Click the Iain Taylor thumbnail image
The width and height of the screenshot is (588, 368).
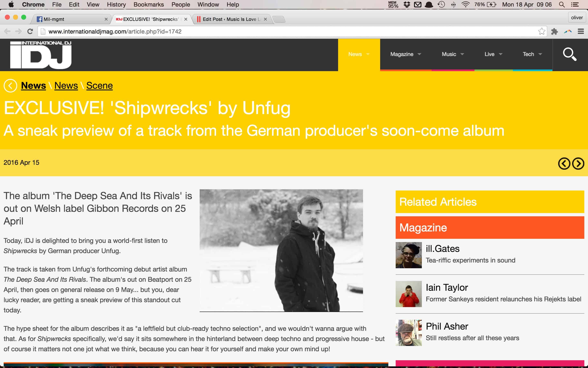[x=409, y=294]
